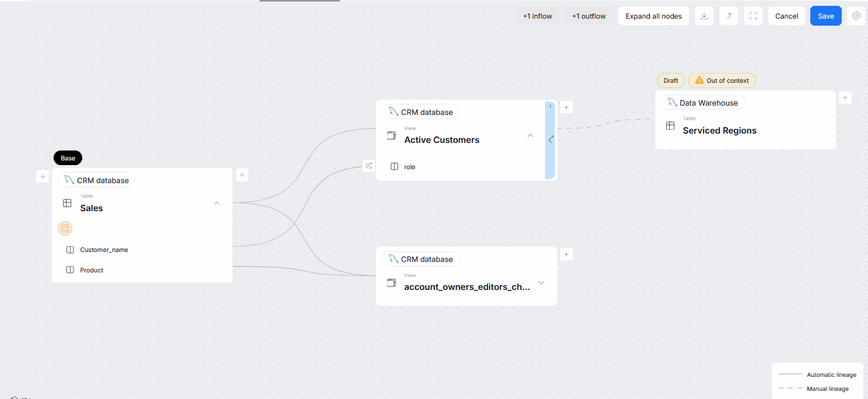Viewport: 868px width, 399px height.
Task: Click the +1 outflow button
Action: 588,16
